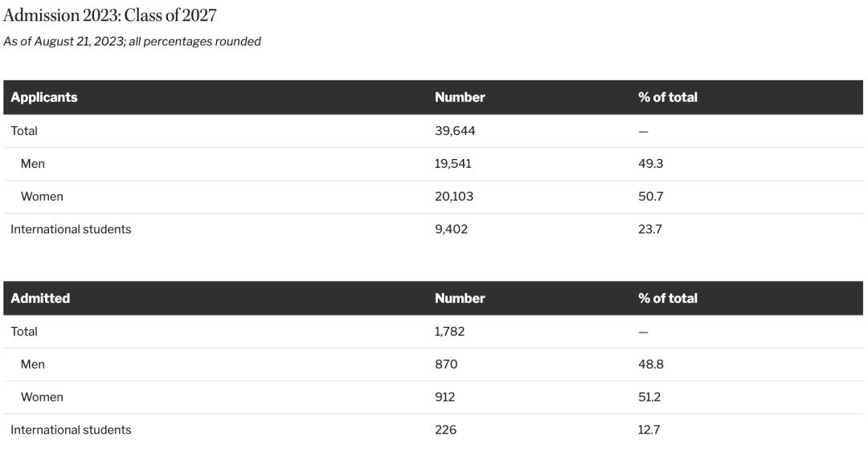Click admitted international students number 226
Image resolution: width=868 pixels, height=461 pixels.
click(x=445, y=430)
